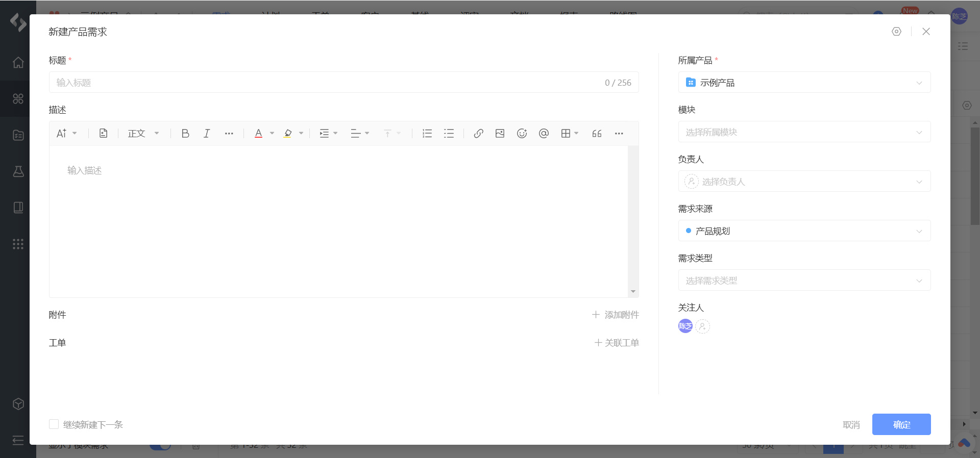Insert a document template icon
Screen dimensions: 980x458
103,134
